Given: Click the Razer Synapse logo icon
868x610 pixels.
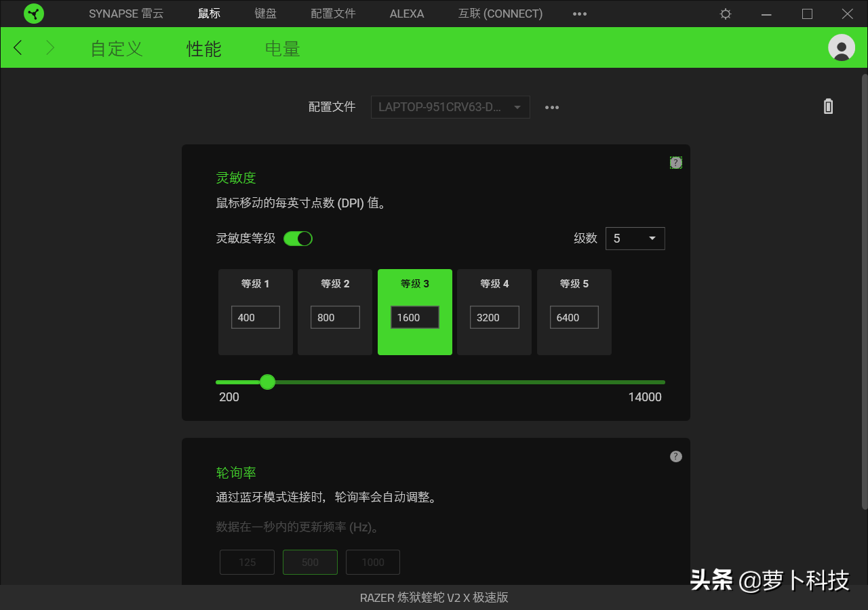Looking at the screenshot, I should tap(34, 14).
